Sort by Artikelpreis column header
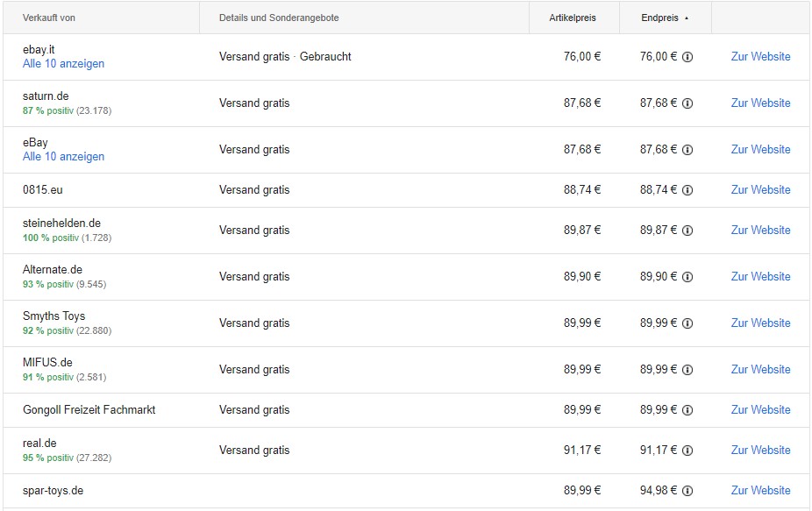The width and height of the screenshot is (812, 511). pos(573,18)
